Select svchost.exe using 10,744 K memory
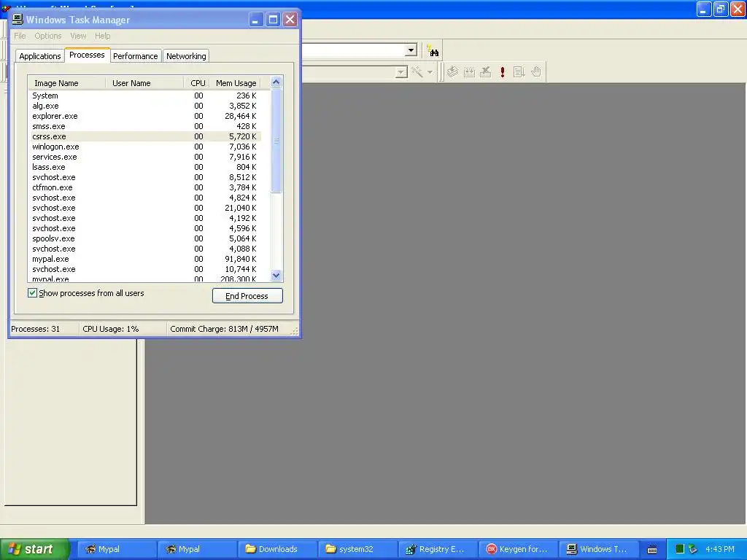This screenshot has height=560, width=747. [x=145, y=269]
